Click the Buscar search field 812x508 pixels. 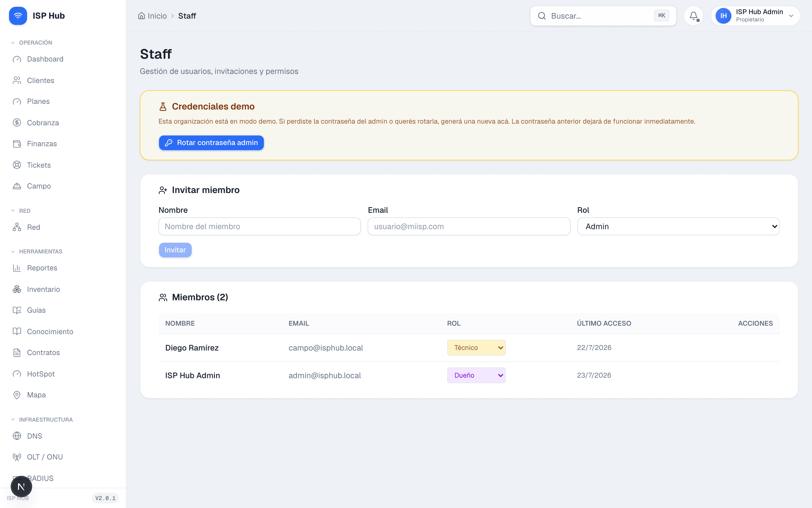tap(603, 16)
